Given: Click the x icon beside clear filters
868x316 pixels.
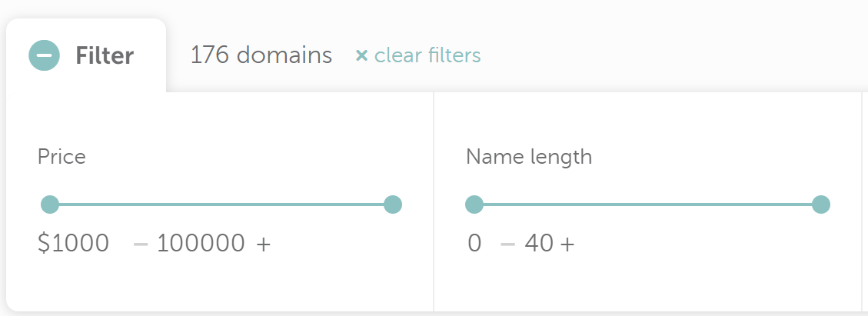Looking at the screenshot, I should coord(361,55).
